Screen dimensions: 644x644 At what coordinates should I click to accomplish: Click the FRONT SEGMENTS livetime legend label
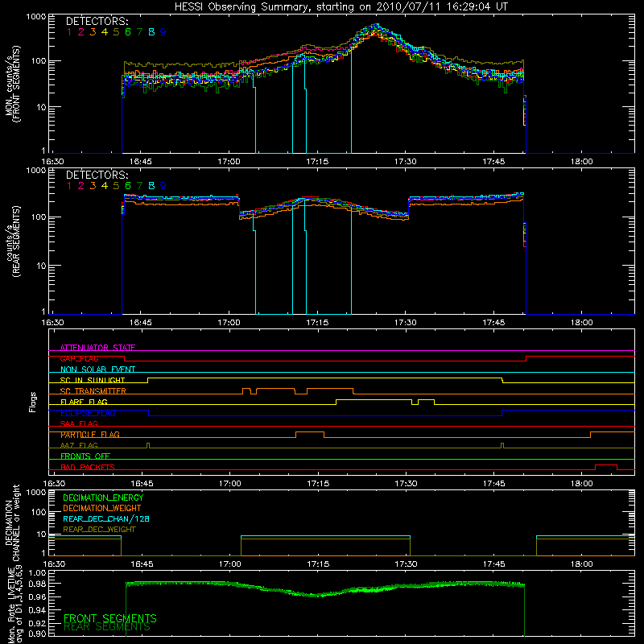point(110,618)
